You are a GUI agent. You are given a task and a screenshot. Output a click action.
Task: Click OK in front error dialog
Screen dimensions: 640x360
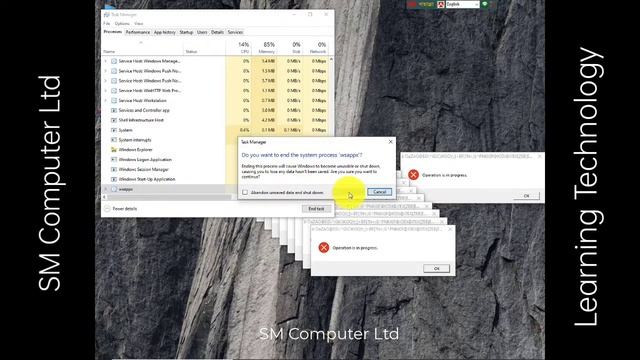[436, 269]
